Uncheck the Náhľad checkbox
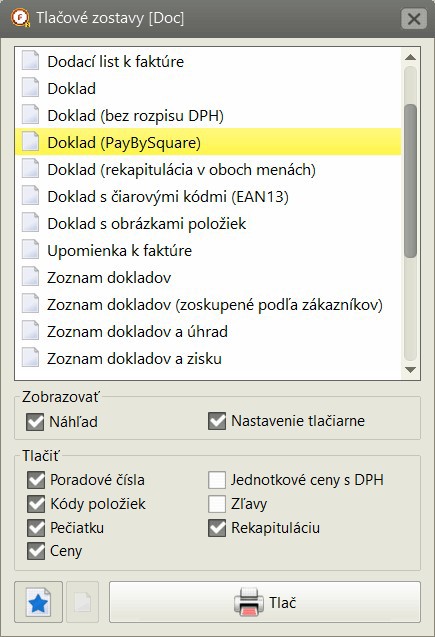This screenshot has height=637, width=435. tap(35, 421)
